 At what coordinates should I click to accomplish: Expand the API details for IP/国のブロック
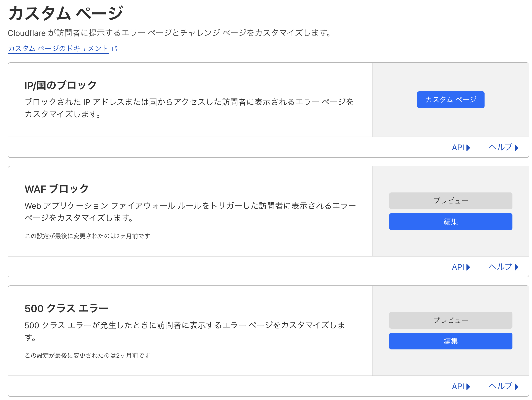click(461, 148)
